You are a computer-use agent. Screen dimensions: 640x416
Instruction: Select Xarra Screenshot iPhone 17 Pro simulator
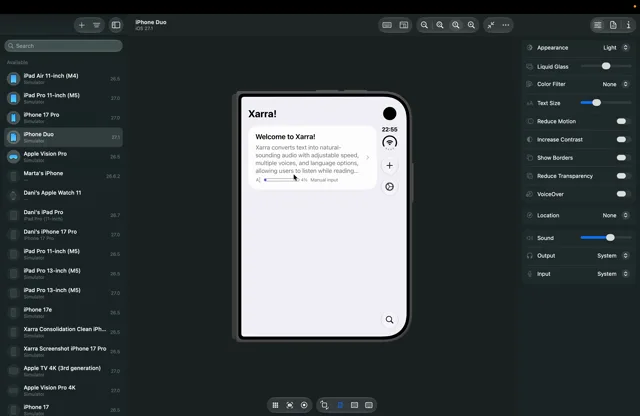63,351
